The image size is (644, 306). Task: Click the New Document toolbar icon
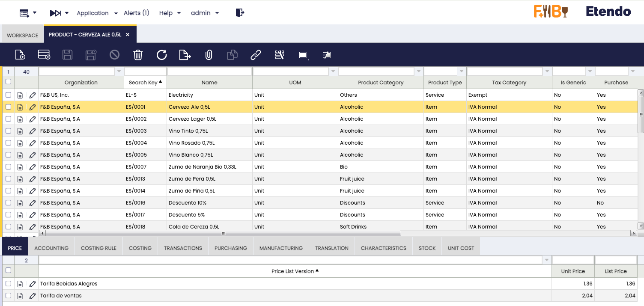(x=20, y=55)
